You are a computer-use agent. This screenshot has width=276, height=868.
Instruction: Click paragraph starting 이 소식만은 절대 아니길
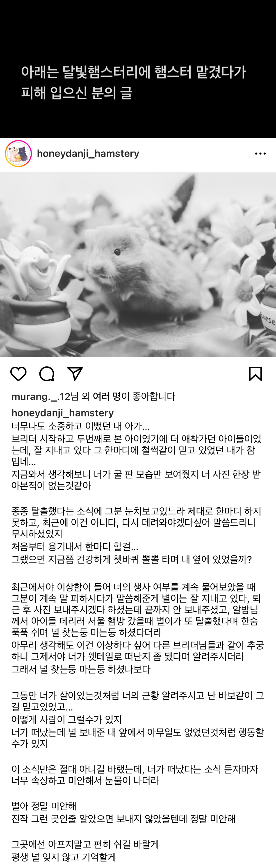point(135,775)
